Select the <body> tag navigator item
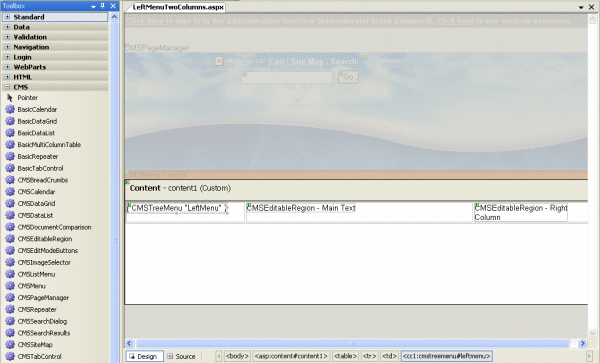 click(237, 356)
